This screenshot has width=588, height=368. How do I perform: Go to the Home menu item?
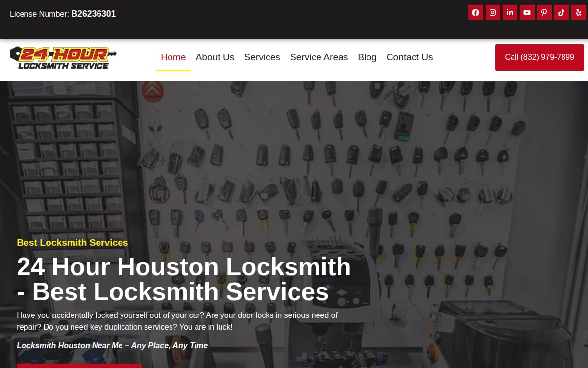pyautogui.click(x=173, y=57)
